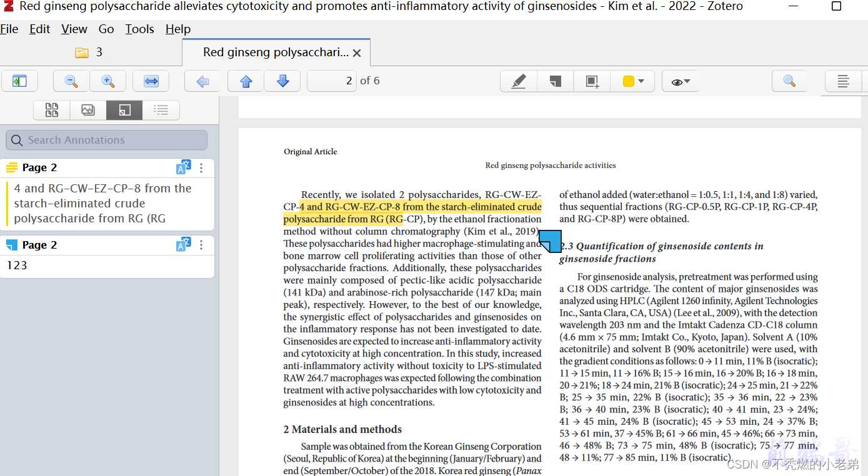Toggle the right item pane
The image size is (868, 476).
[843, 81]
